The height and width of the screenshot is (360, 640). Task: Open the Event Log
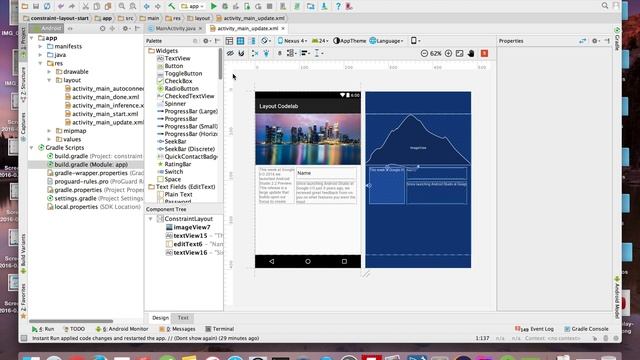534,329
